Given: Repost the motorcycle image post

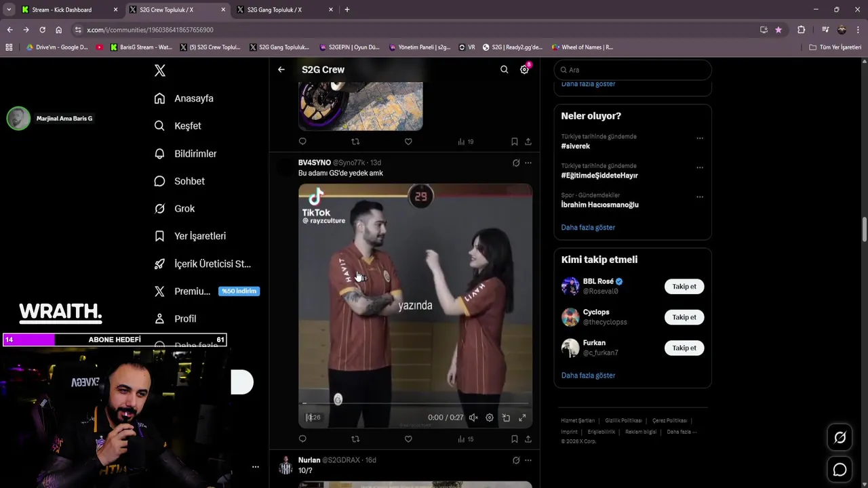Looking at the screenshot, I should coord(355,142).
